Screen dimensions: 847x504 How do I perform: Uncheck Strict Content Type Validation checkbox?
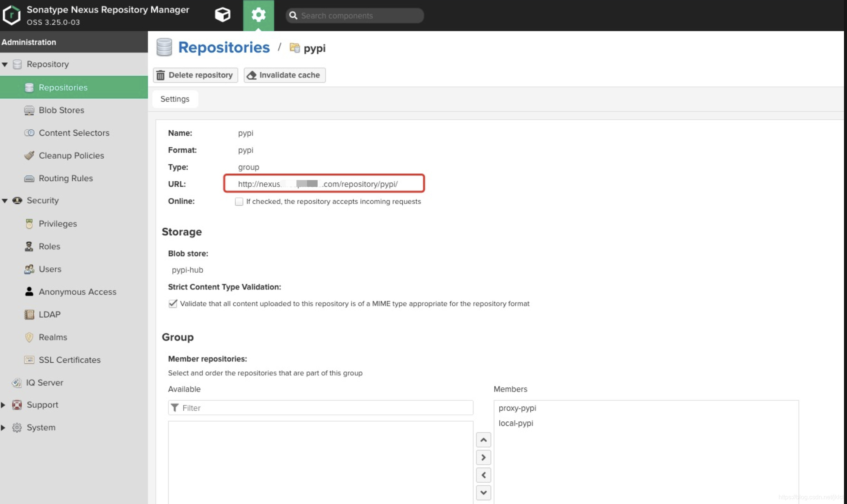173,304
